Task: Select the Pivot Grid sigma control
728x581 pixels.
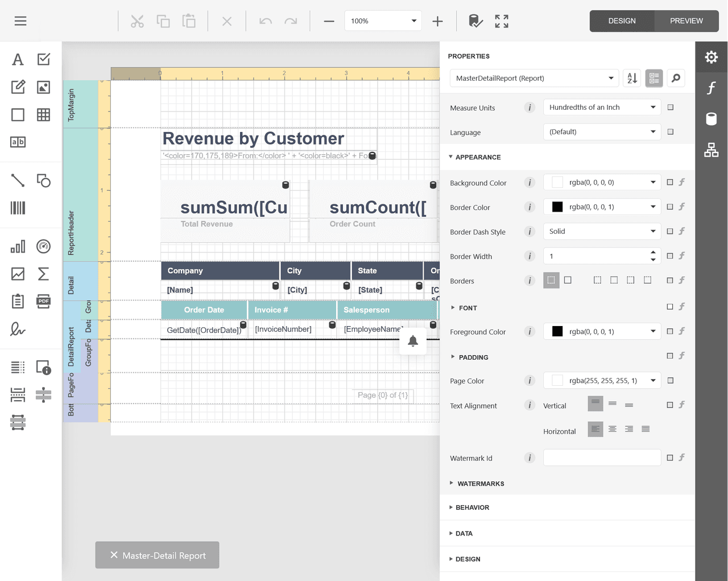Action: (x=44, y=274)
